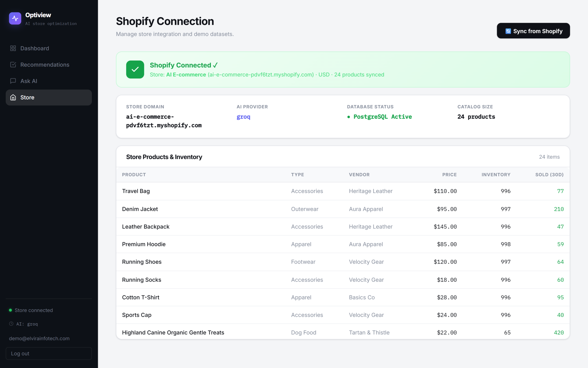588x368 pixels.
Task: Click the TYPE column header
Action: (298, 175)
